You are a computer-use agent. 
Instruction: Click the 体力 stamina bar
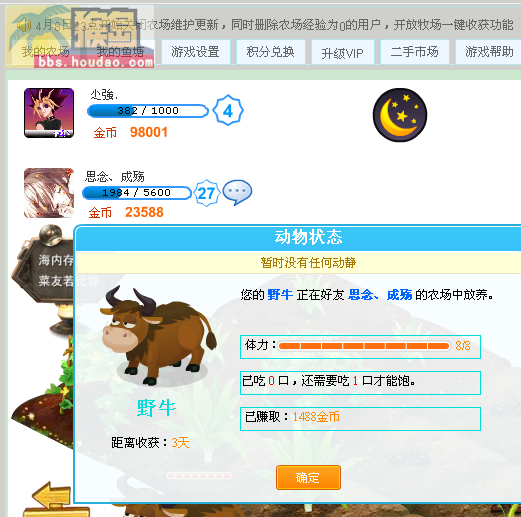(x=364, y=346)
